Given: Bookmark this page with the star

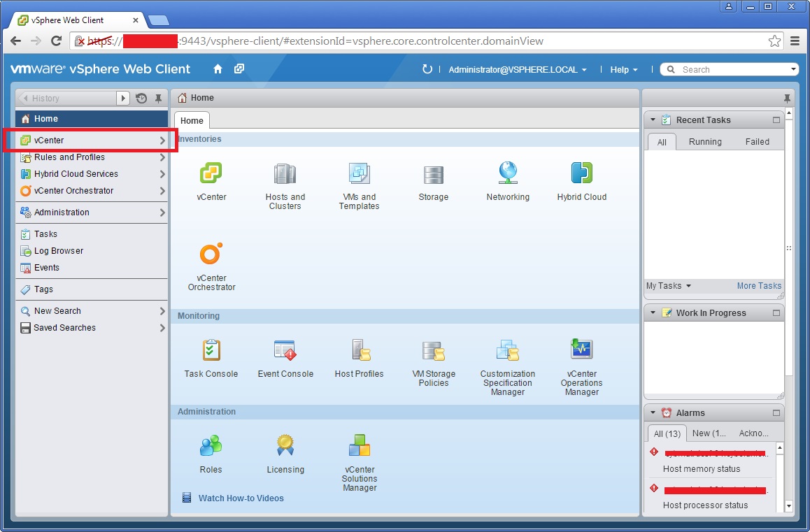Looking at the screenshot, I should 774,41.
